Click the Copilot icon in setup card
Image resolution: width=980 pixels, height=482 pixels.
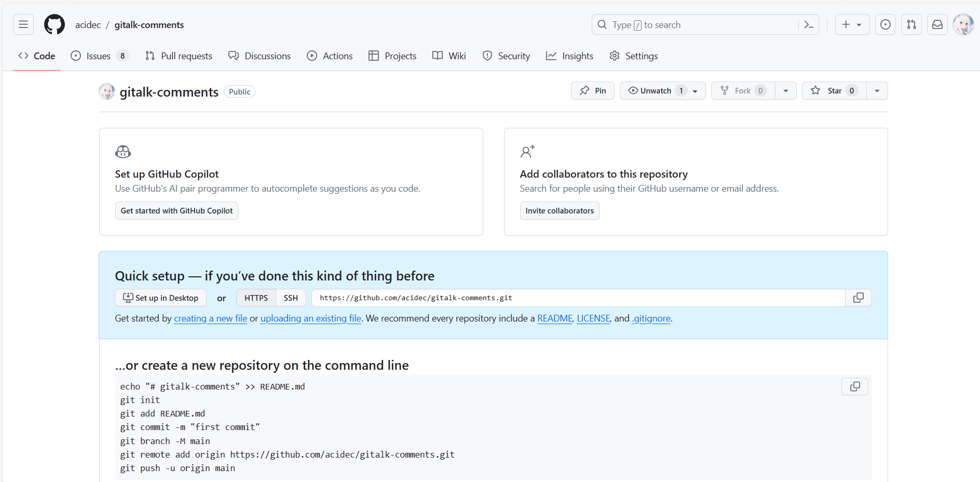click(123, 152)
